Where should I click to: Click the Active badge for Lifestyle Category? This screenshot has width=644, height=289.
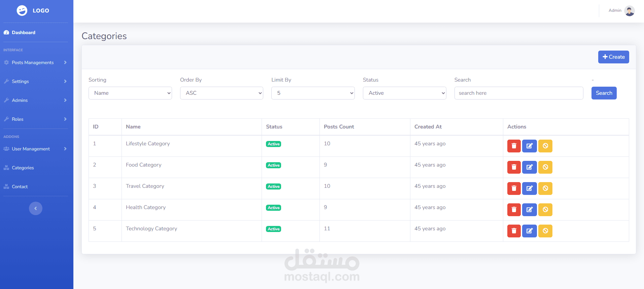pos(274,144)
